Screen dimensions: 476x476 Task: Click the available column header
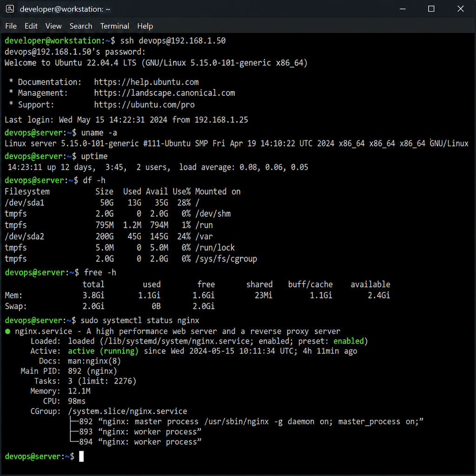[x=370, y=284]
